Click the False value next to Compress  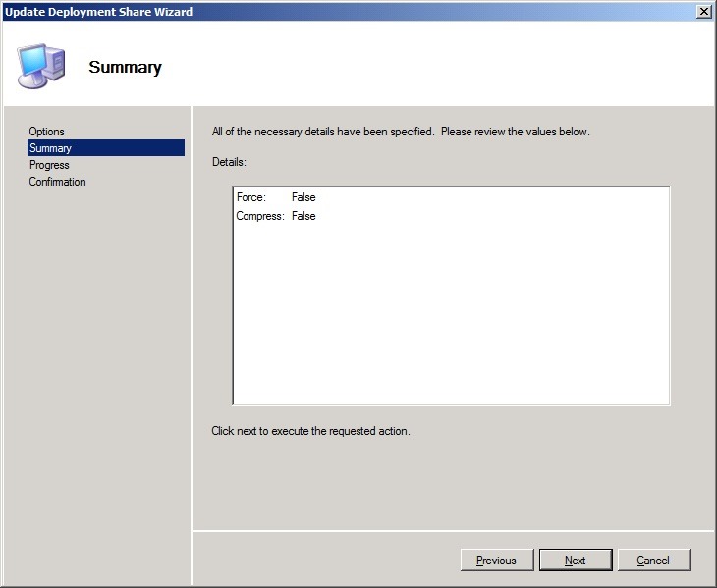click(x=303, y=216)
